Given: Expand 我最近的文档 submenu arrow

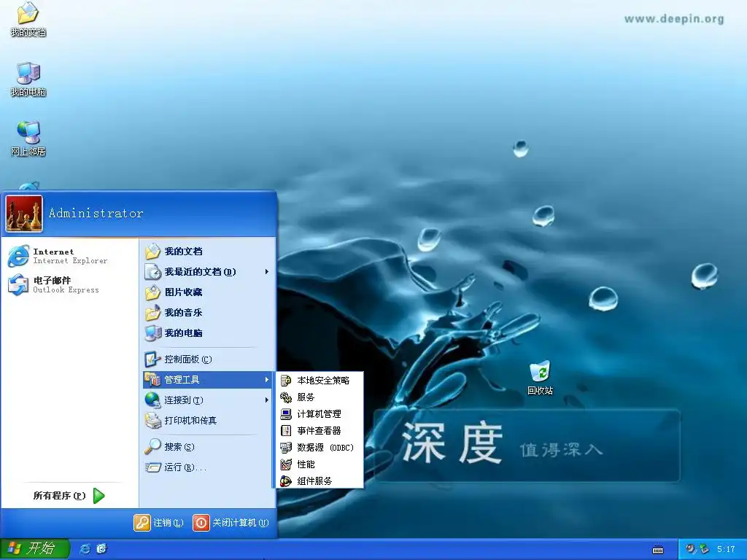Looking at the screenshot, I should click(x=266, y=272).
